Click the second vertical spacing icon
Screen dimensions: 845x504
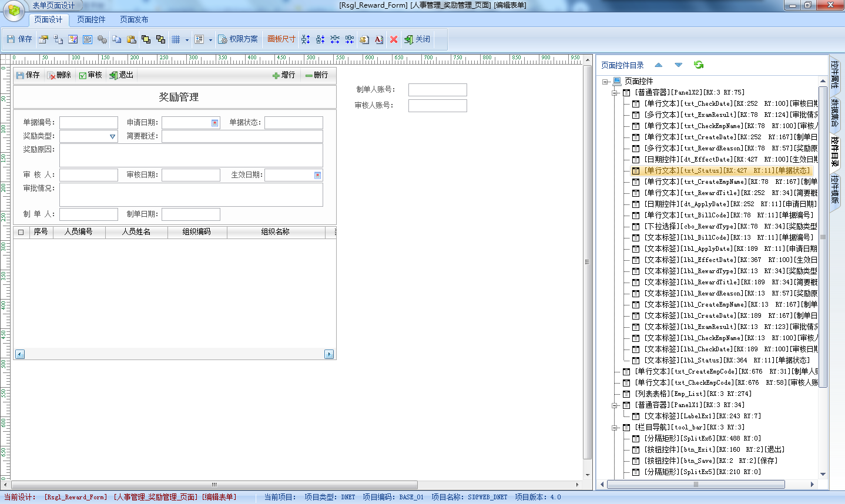[x=320, y=39]
